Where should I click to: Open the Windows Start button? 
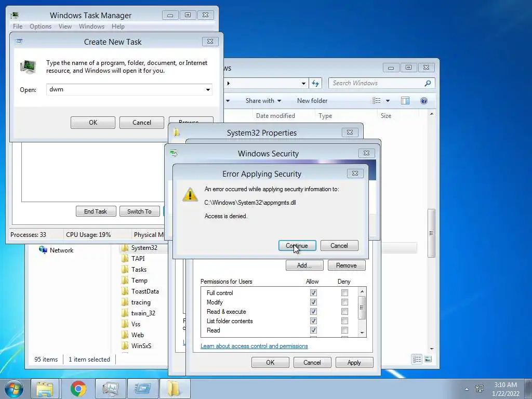14,389
